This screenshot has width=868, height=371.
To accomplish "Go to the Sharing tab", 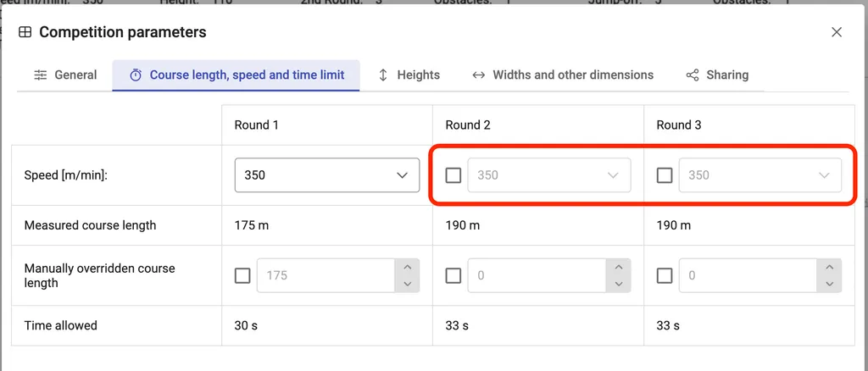I will click(717, 75).
